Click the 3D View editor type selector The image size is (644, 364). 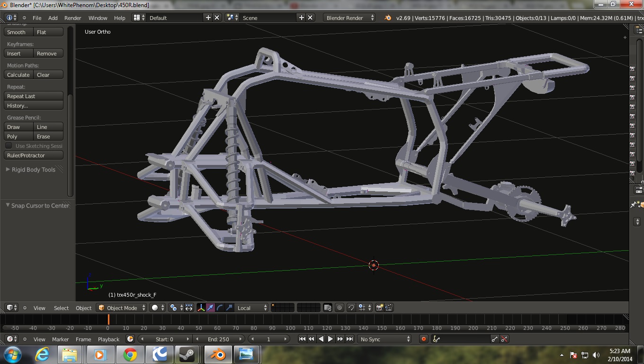pos(12,308)
